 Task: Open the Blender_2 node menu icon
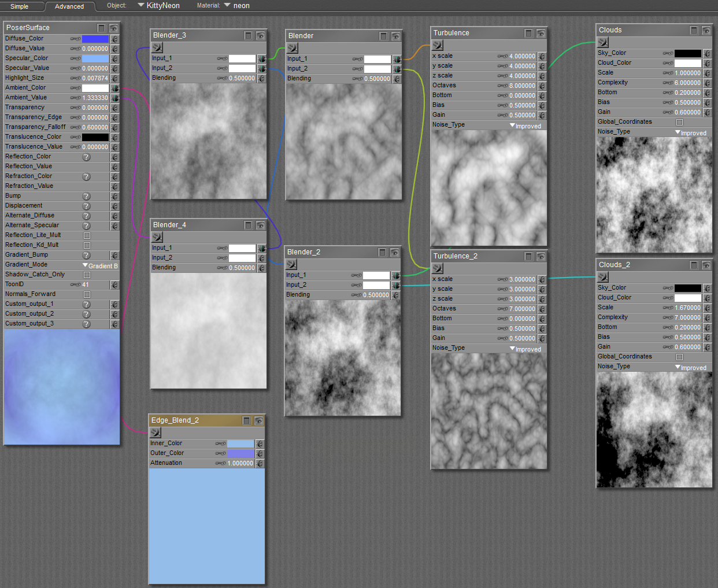click(382, 253)
